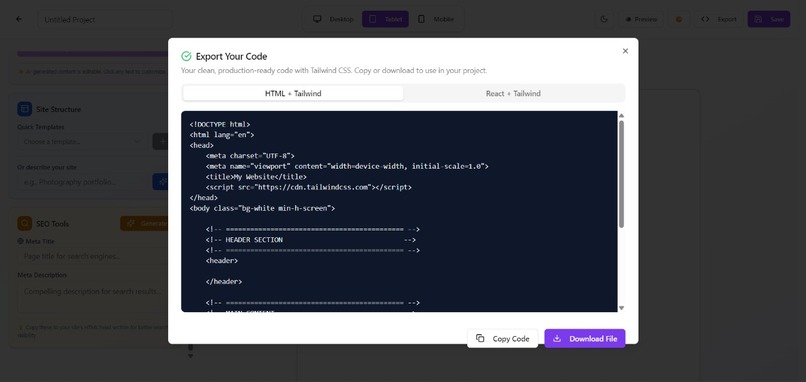
Task: Click the Meta Title input field
Action: point(93,256)
